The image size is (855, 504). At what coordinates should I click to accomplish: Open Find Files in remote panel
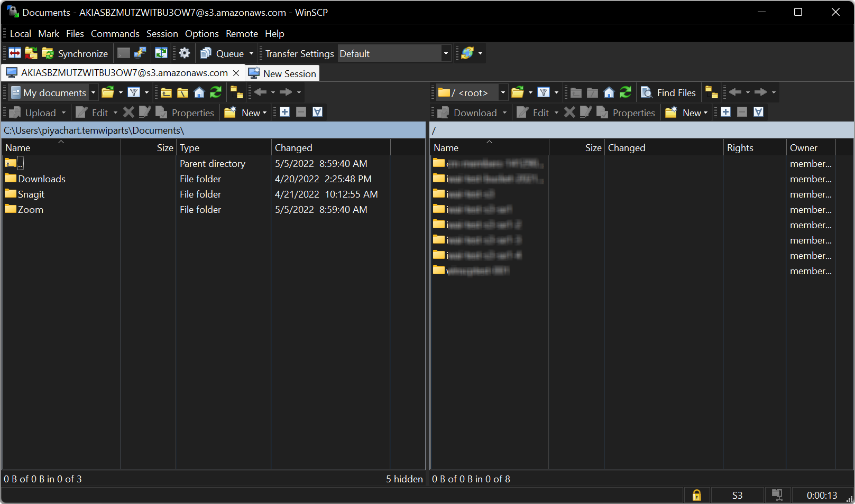(x=668, y=92)
